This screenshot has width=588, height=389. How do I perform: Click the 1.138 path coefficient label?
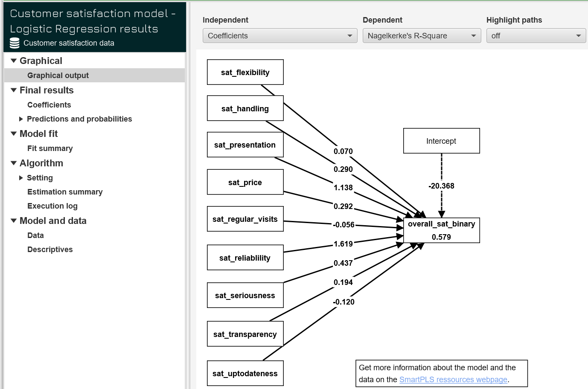point(343,188)
